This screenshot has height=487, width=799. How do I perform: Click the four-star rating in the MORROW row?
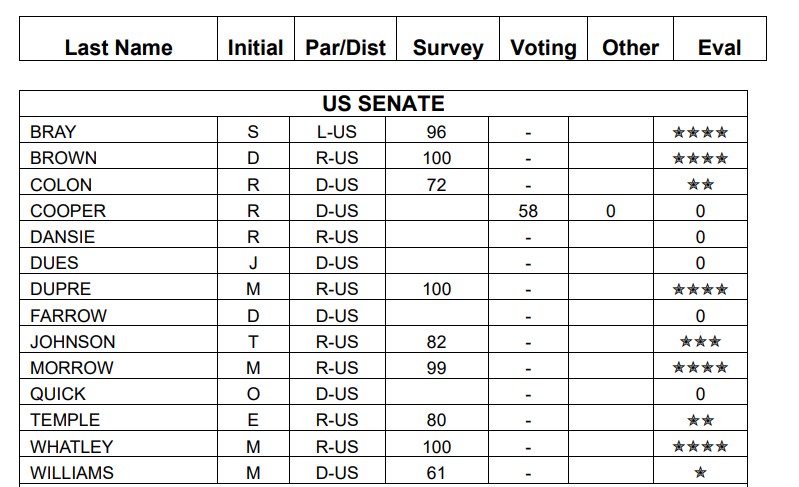click(x=700, y=368)
